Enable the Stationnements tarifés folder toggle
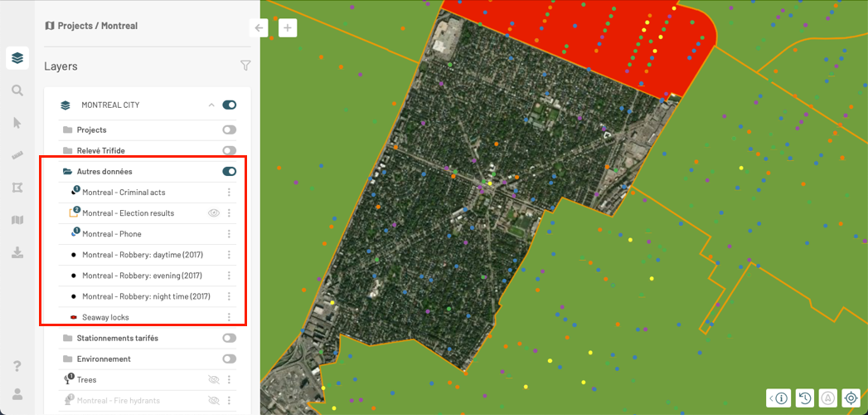Viewport: 868px width, 415px height. point(229,338)
